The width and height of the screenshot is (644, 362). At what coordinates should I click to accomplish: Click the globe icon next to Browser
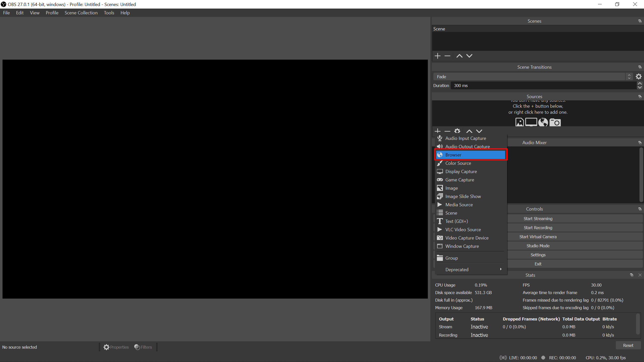(440, 155)
